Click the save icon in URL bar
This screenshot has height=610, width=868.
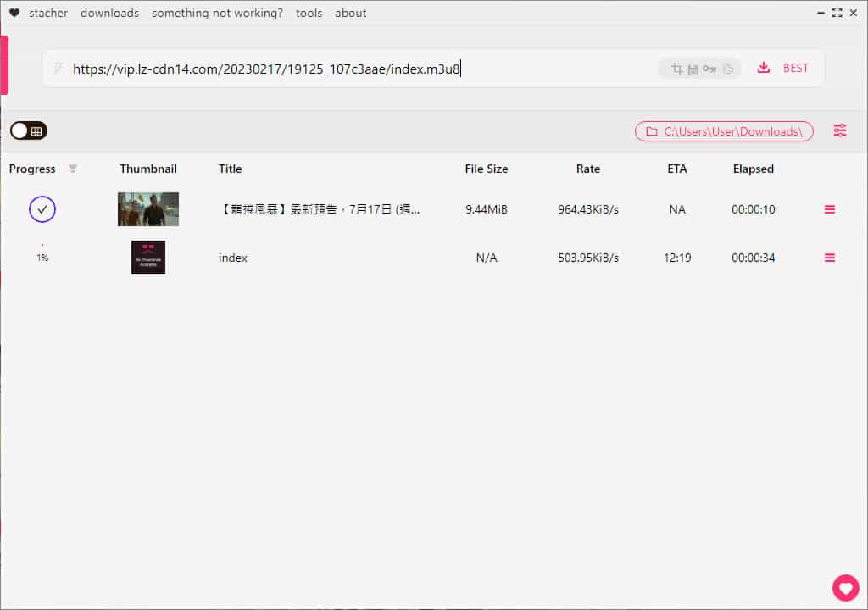(693, 69)
